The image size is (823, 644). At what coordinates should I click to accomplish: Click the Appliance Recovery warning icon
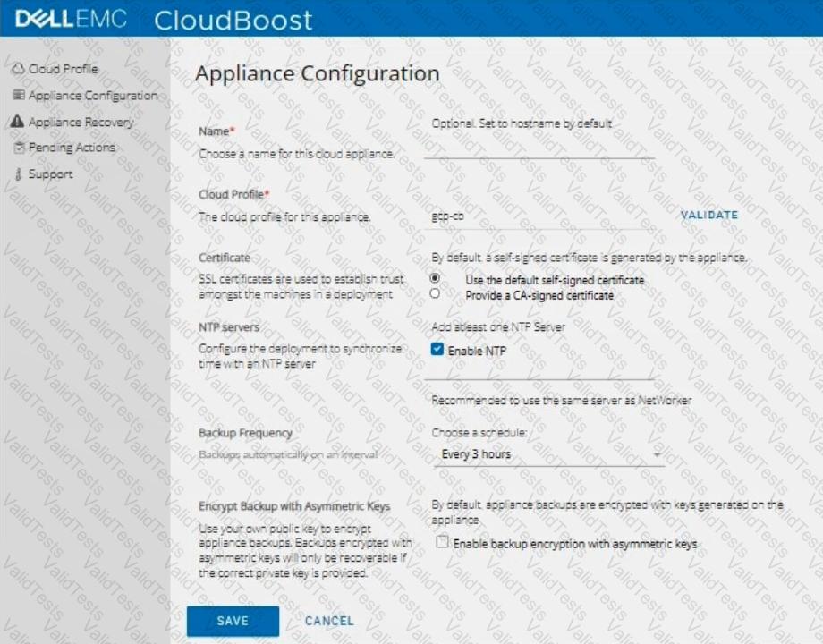[x=17, y=122]
